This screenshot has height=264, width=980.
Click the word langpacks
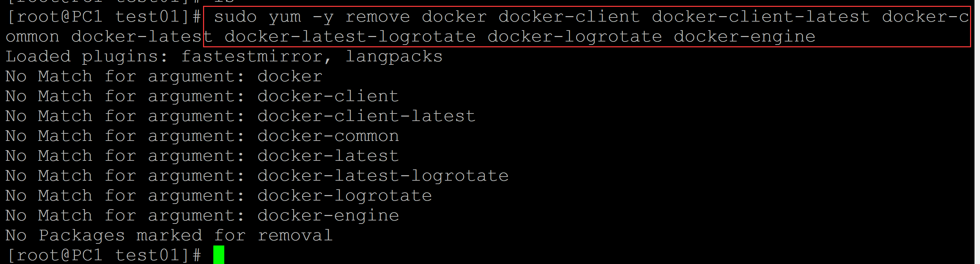(394, 57)
